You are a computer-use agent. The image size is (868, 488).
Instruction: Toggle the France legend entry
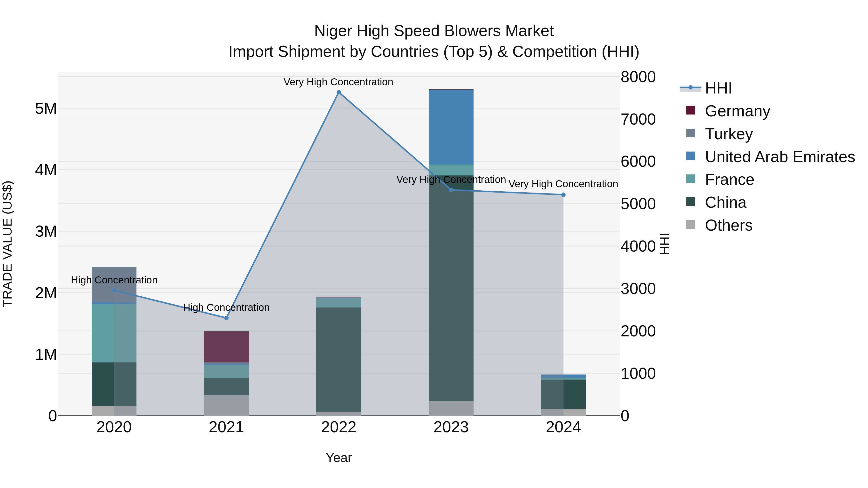coord(720,180)
